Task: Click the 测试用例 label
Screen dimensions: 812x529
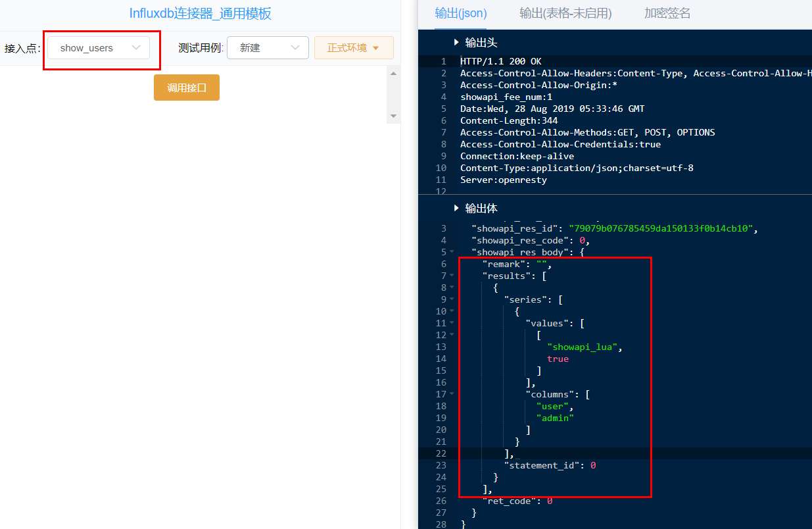Action: pos(201,48)
